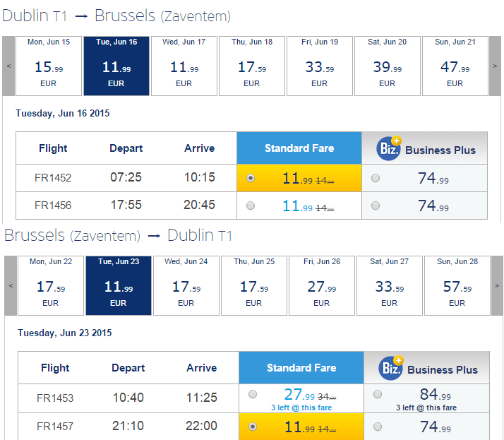This screenshot has width=504, height=440.
Task: Switch outbound date to Mon, Jun 15
Action: point(49,66)
